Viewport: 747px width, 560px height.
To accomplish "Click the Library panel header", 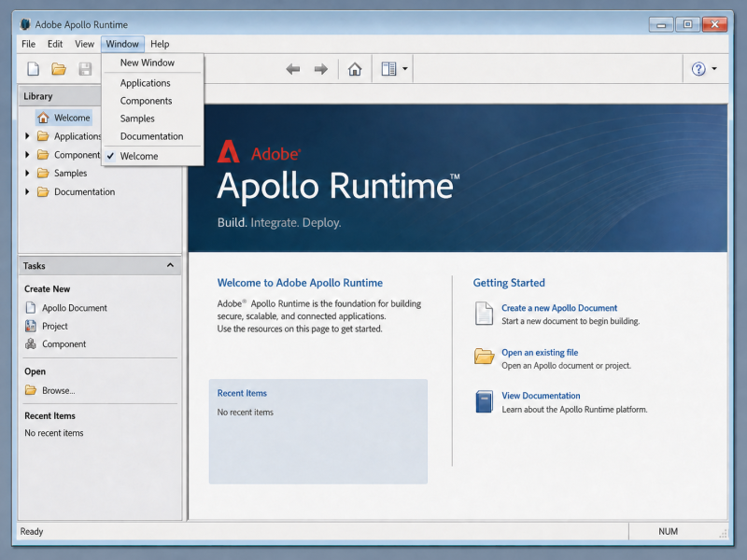I will pyautogui.click(x=60, y=96).
